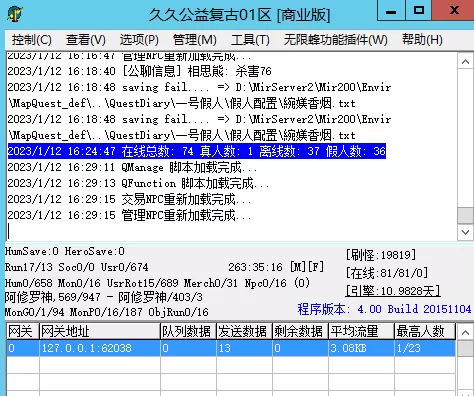Select the QManage 脚本加载完成 log line

coord(132,167)
